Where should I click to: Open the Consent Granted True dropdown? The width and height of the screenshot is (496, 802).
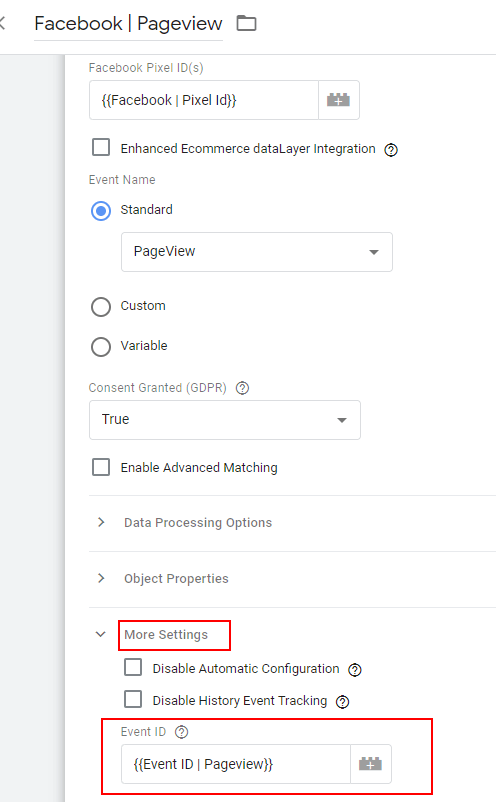225,420
